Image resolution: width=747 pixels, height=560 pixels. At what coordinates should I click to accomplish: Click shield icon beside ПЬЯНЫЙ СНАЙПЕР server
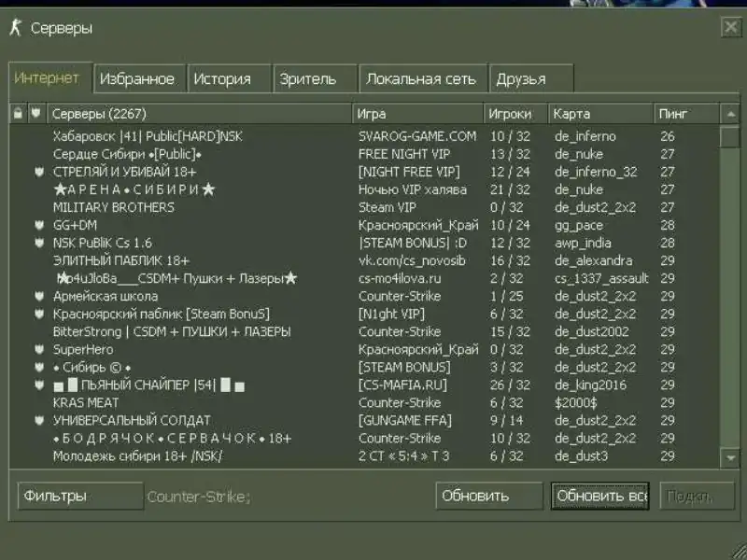39,385
